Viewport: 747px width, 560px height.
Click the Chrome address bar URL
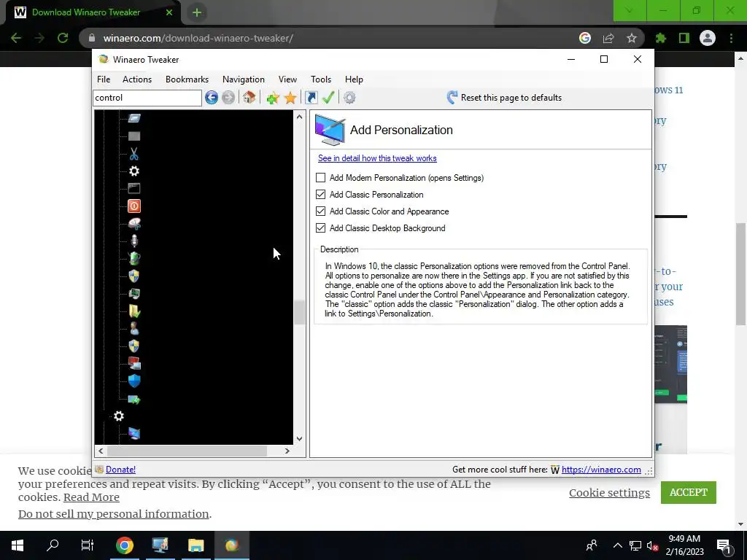click(x=198, y=38)
